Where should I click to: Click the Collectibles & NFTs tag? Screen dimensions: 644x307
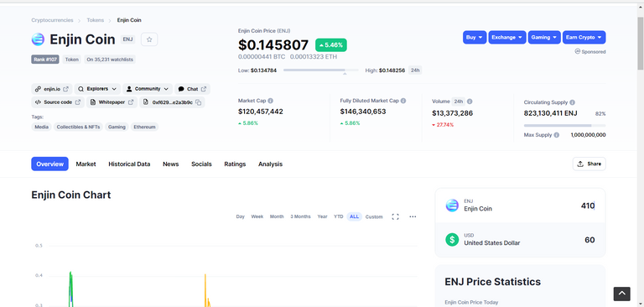click(x=78, y=127)
